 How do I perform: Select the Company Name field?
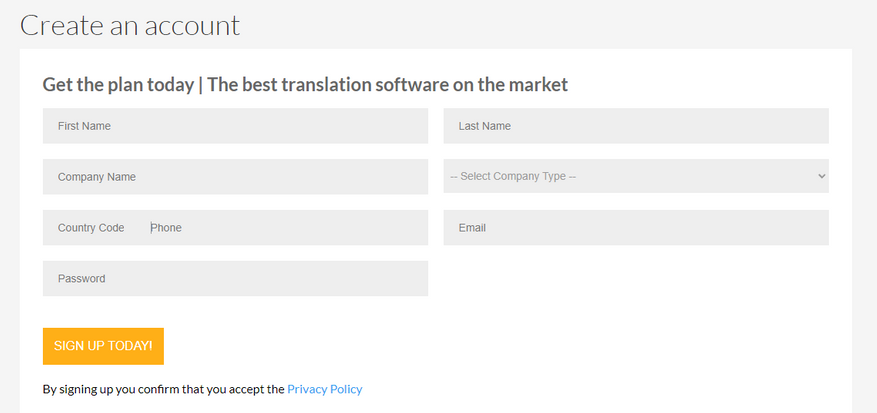pos(235,177)
